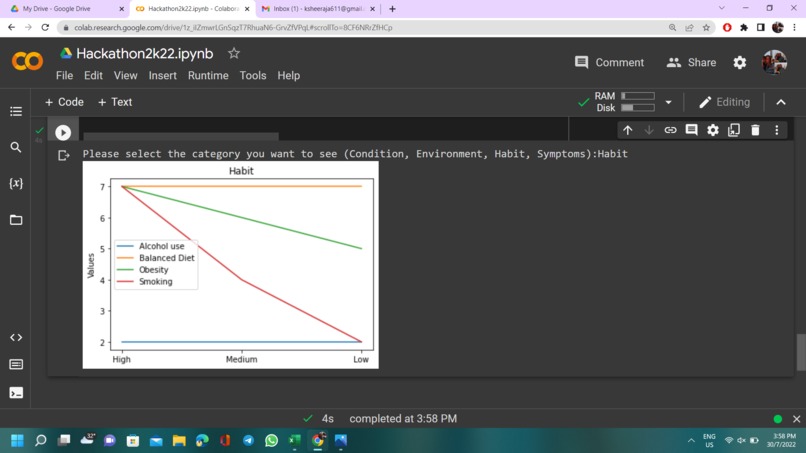This screenshot has width=806, height=453.
Task: Switch to My Drive - Google Drive tab
Action: click(67, 9)
